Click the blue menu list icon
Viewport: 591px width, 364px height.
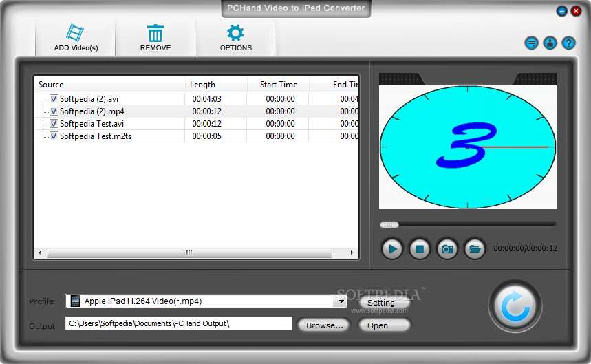click(x=531, y=43)
